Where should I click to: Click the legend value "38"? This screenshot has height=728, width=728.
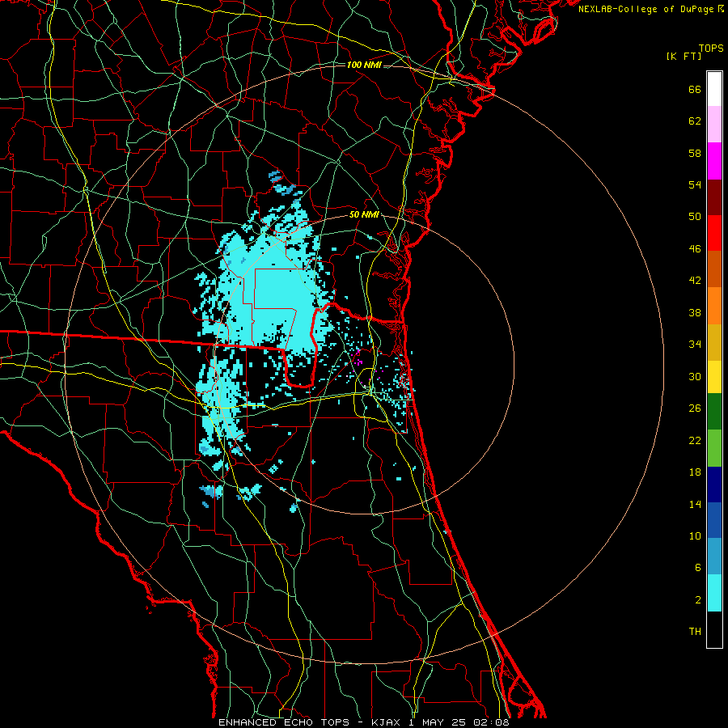click(695, 313)
